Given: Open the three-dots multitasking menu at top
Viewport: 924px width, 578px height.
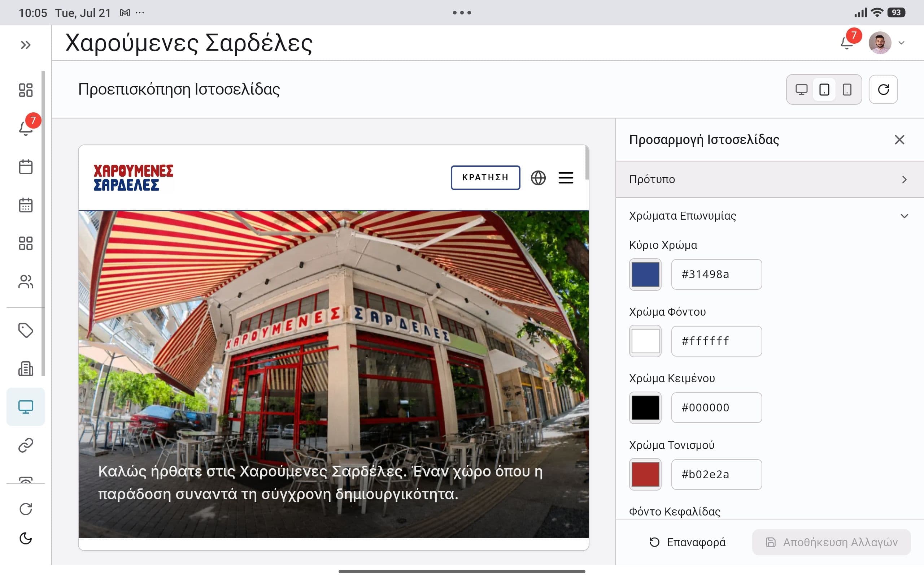Looking at the screenshot, I should [462, 13].
